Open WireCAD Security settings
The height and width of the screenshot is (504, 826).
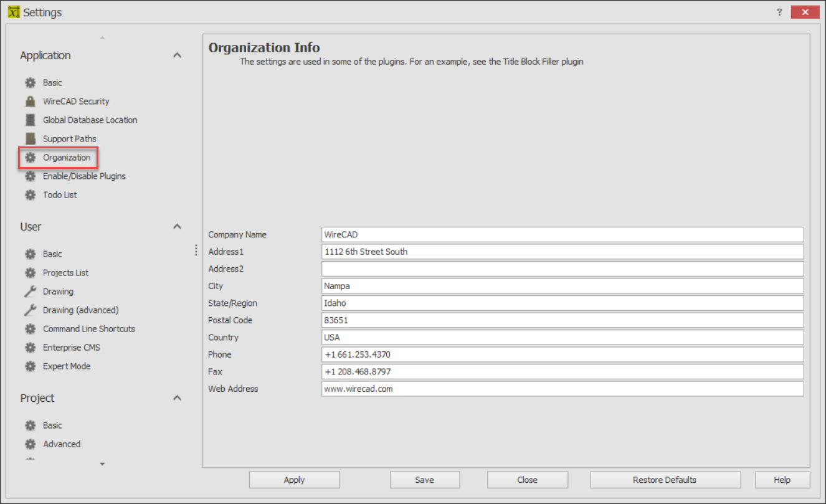coord(76,102)
